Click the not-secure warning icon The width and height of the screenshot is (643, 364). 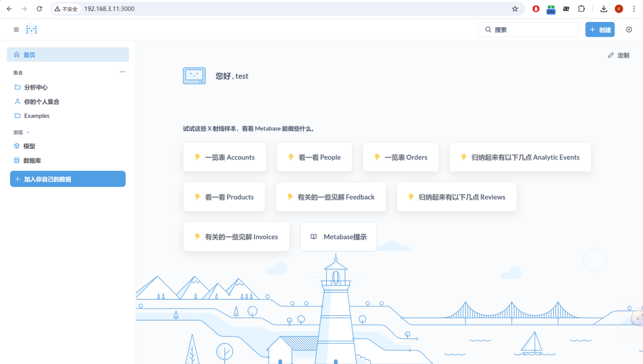(x=57, y=8)
